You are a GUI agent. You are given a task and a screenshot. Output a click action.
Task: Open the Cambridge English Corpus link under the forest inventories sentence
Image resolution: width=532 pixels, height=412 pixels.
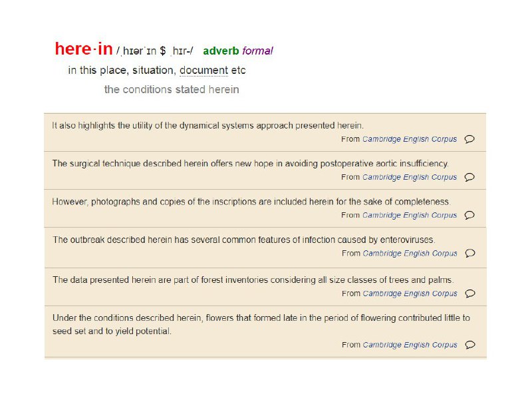pyautogui.click(x=410, y=293)
